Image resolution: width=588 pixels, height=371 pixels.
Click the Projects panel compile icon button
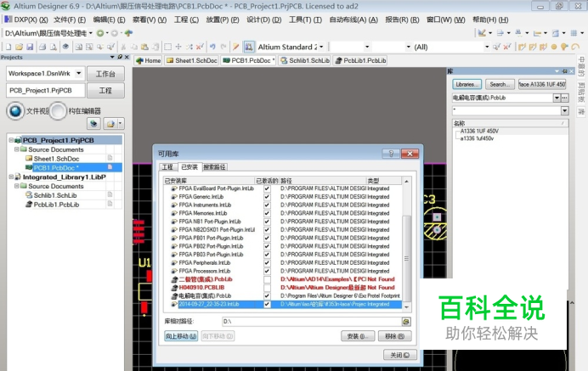click(x=93, y=123)
